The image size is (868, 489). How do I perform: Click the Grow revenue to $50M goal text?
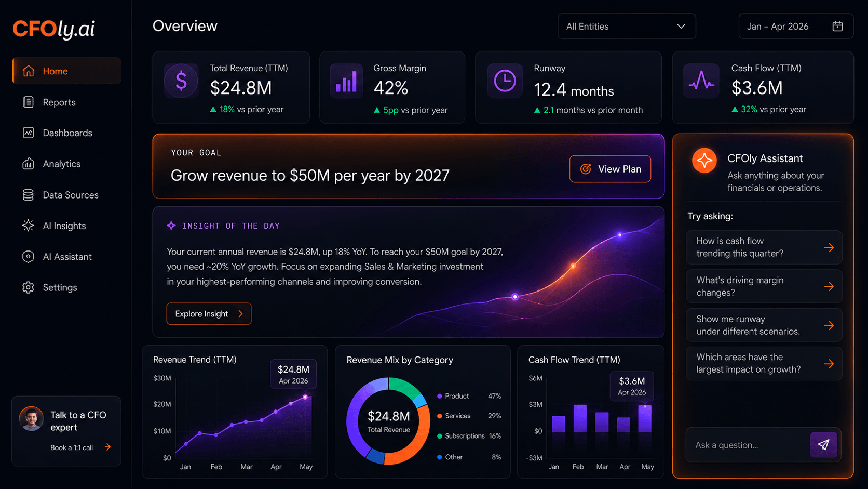(310, 176)
